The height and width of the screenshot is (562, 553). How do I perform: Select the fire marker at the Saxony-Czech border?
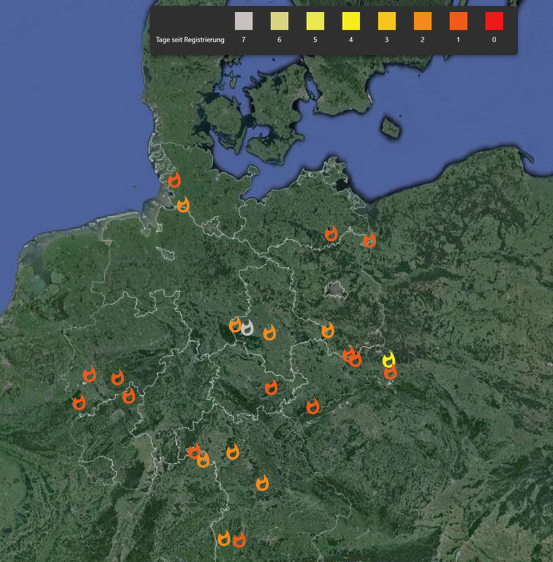pos(313,406)
